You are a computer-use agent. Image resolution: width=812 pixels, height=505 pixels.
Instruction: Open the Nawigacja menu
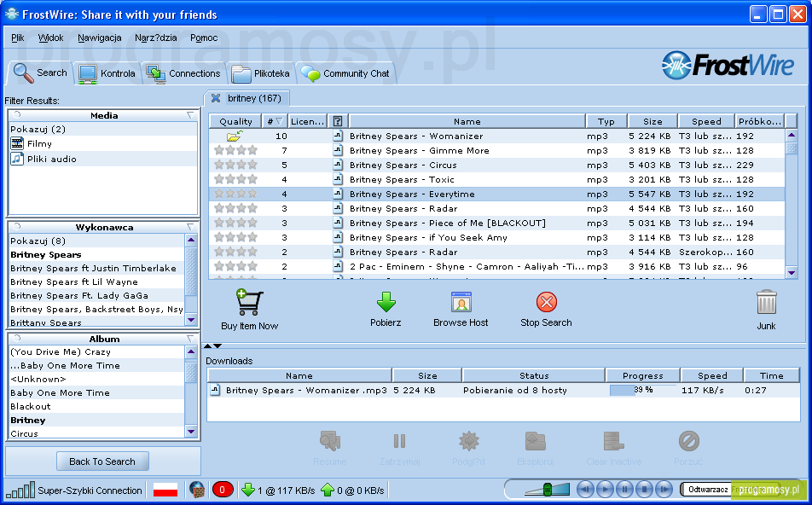(100, 38)
